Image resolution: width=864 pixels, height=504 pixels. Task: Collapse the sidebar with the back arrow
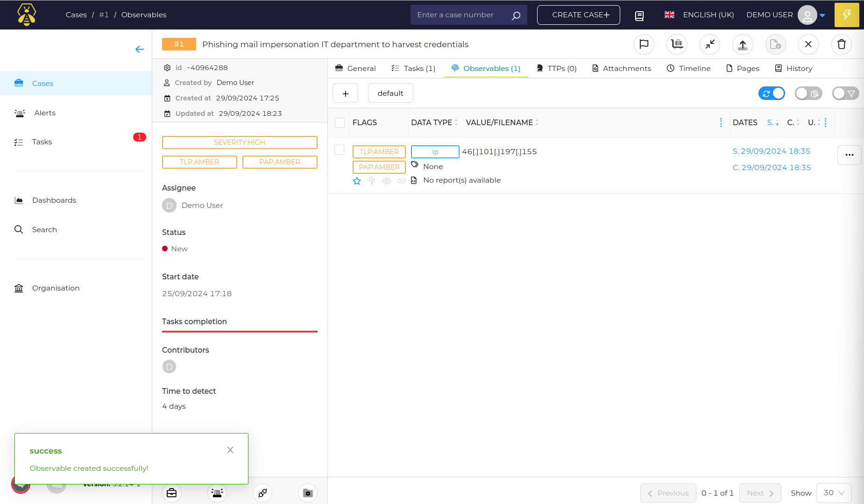[x=139, y=50]
